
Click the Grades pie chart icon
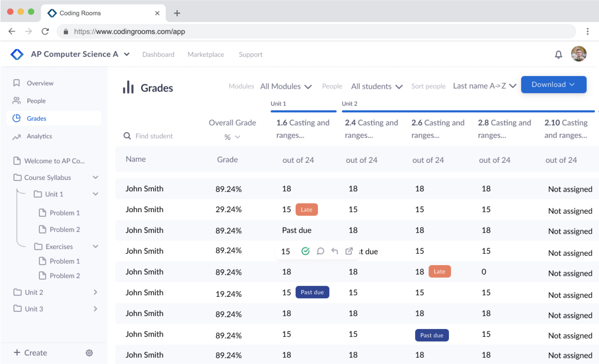click(x=17, y=118)
